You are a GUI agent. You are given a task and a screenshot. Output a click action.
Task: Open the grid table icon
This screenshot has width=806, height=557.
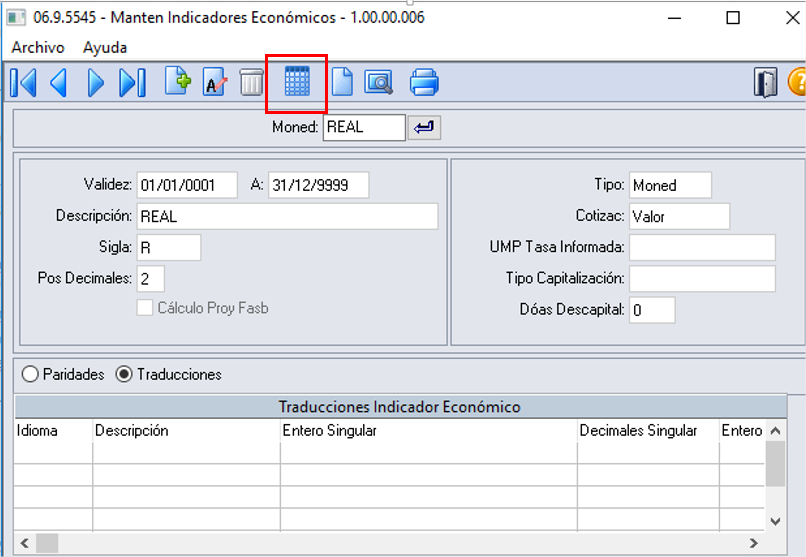tap(297, 81)
